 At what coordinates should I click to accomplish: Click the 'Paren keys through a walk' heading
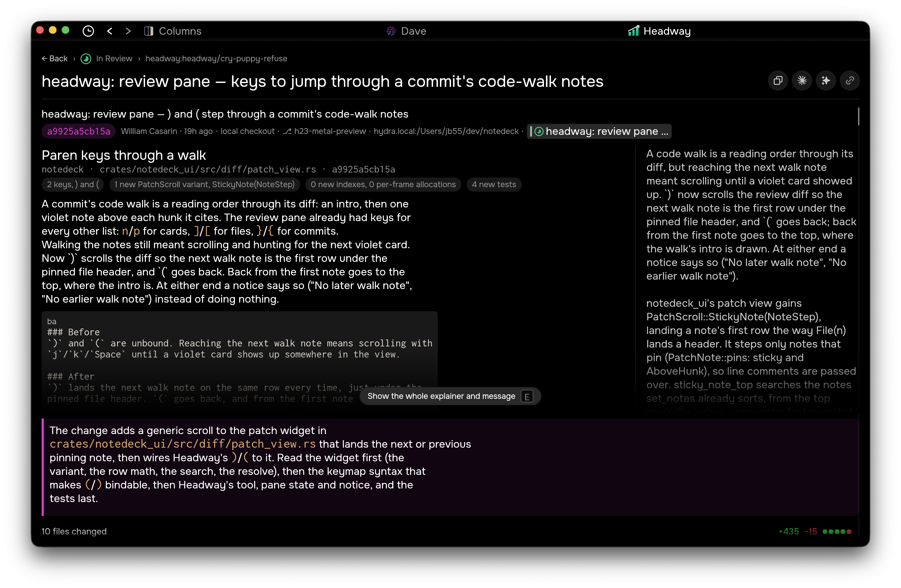tap(124, 155)
